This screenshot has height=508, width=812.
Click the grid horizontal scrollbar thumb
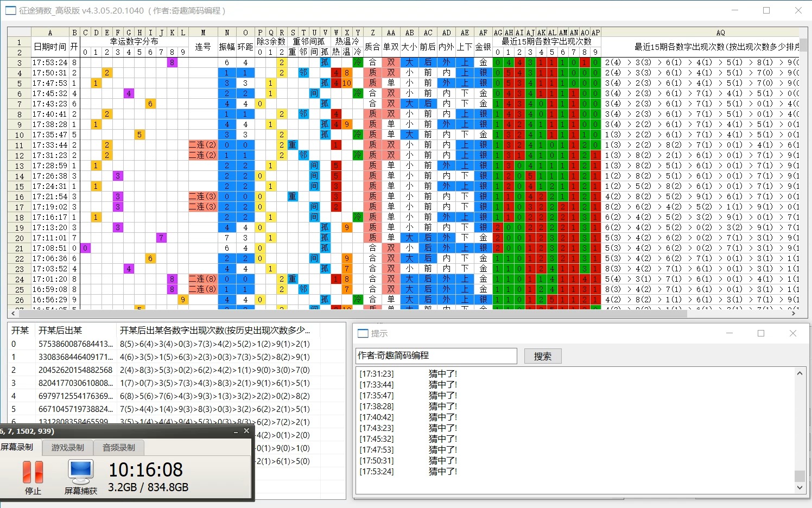[353, 313]
